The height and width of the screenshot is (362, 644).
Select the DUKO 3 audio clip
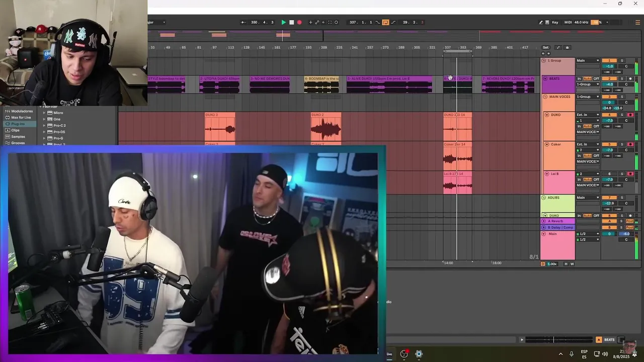tap(220, 126)
